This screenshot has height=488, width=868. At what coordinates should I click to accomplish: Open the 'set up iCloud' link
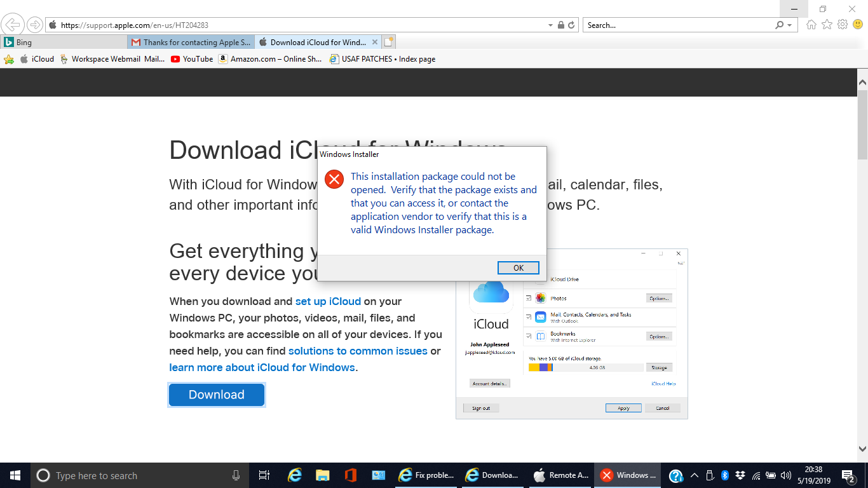[328, 301]
